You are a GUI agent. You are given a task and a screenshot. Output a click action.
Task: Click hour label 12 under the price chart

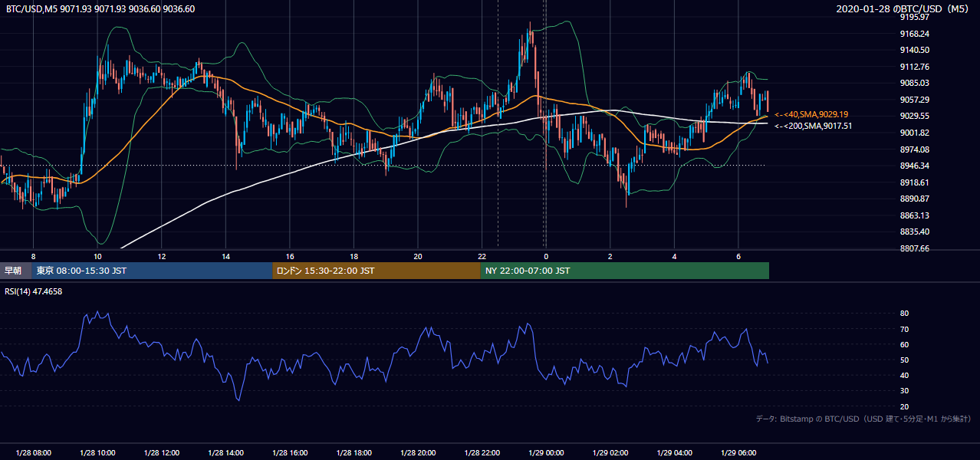tap(162, 256)
